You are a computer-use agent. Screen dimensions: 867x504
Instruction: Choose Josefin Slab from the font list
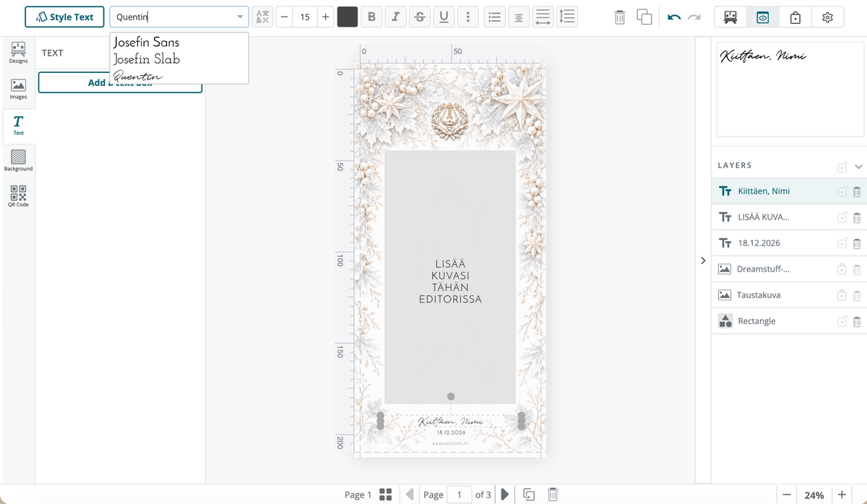(x=147, y=59)
